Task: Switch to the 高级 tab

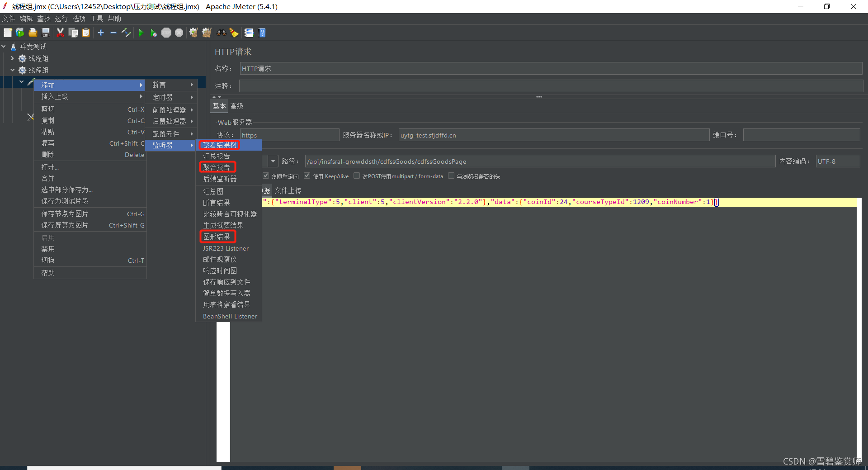Action: (236, 106)
